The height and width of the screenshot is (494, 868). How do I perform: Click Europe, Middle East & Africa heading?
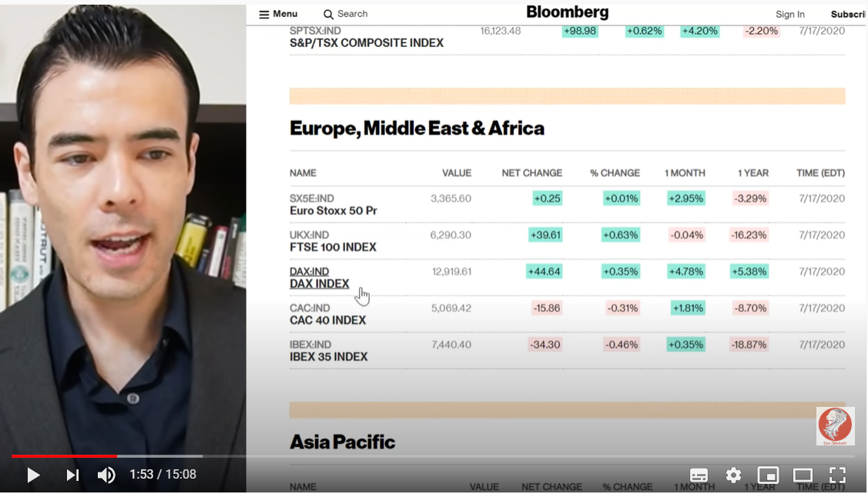(417, 129)
